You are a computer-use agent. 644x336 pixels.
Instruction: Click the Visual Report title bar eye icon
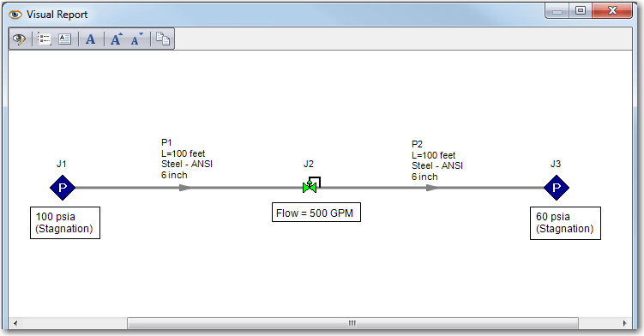point(15,15)
